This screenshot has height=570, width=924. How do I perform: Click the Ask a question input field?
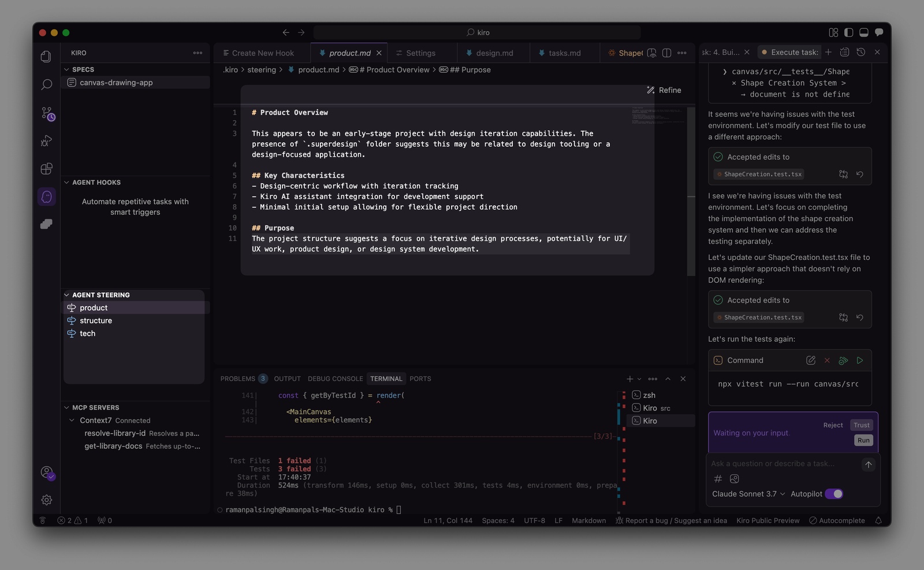[780, 463]
